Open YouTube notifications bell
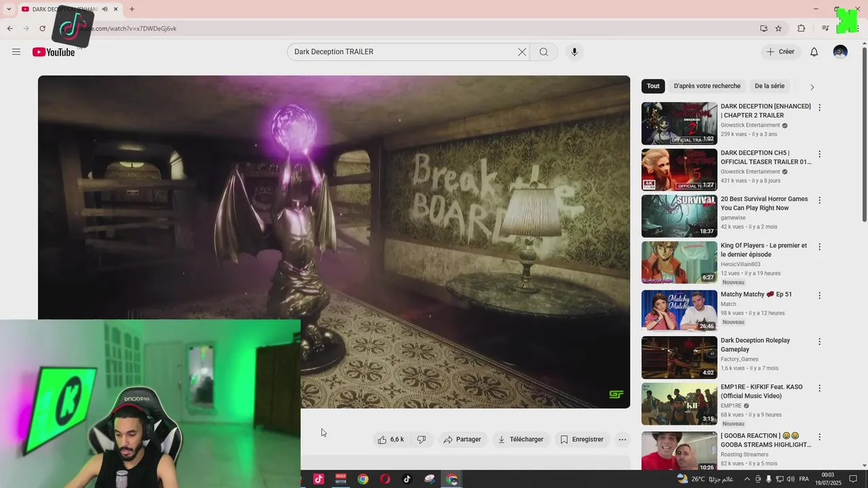 point(814,52)
